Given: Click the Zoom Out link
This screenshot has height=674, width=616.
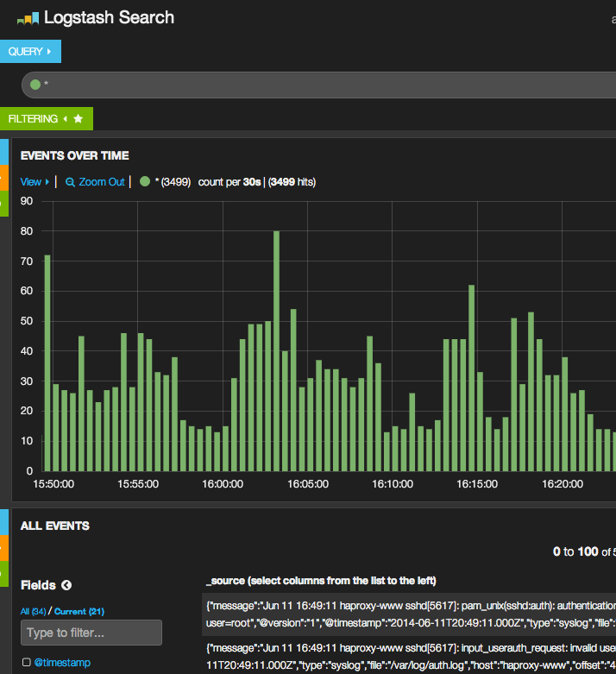Looking at the screenshot, I should [102, 182].
